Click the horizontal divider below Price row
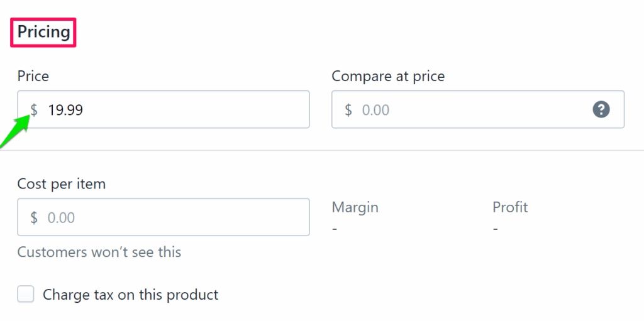644x321 pixels. [x=322, y=150]
